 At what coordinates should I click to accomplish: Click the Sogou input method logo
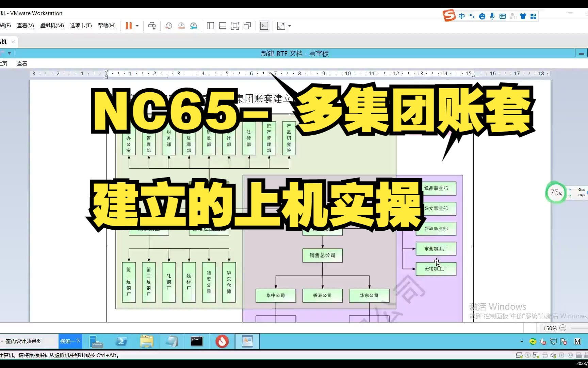(449, 16)
